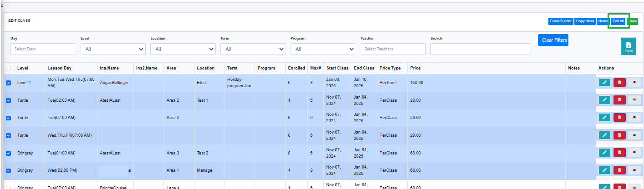The width and height of the screenshot is (644, 189).
Task: Uncheck the Level 1 row checkbox
Action: point(8,83)
